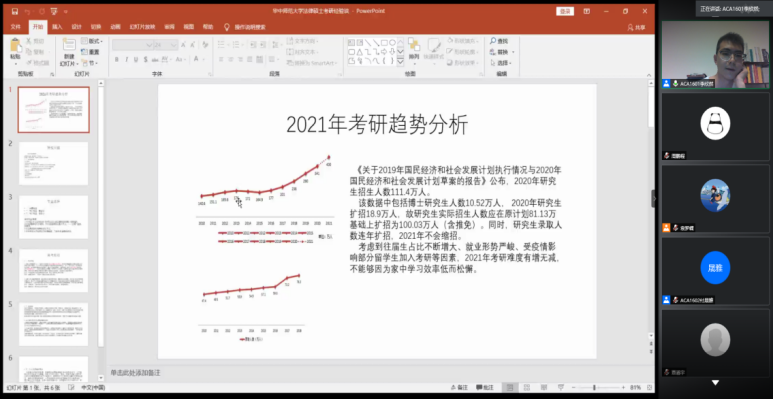Expand the shapes gallery more arrow
The width and height of the screenshot is (773, 399).
point(400,62)
